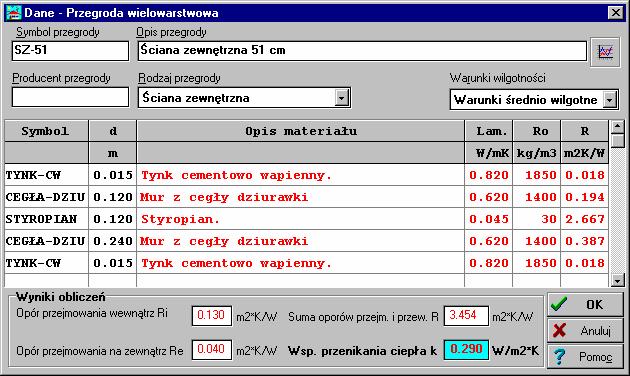Select the d column header

(112, 131)
